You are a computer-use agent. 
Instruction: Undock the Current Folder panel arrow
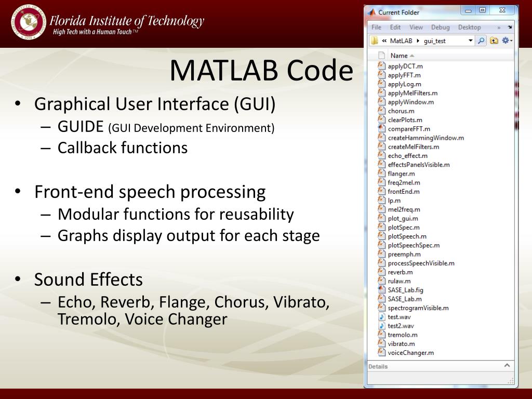[x=510, y=27]
